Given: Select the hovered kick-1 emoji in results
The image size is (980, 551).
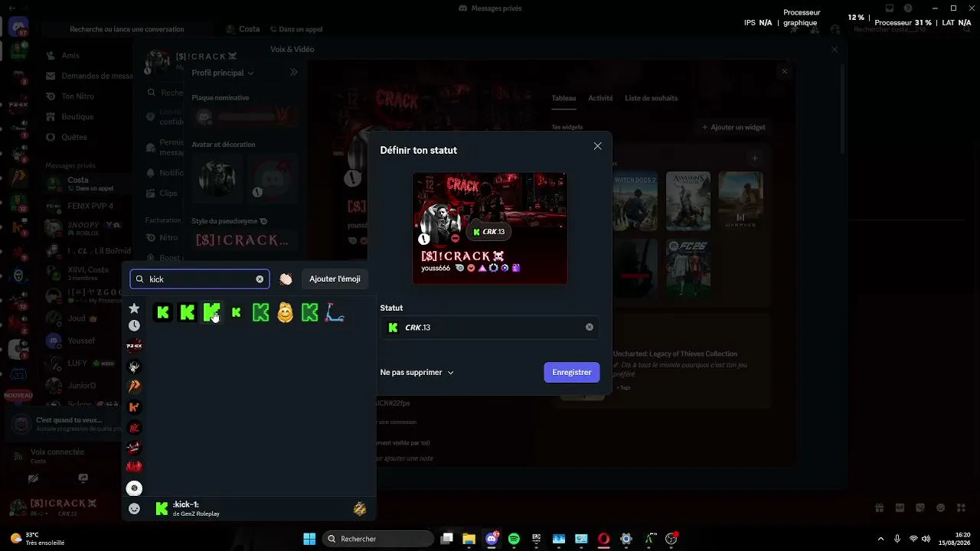Looking at the screenshot, I should [x=211, y=312].
